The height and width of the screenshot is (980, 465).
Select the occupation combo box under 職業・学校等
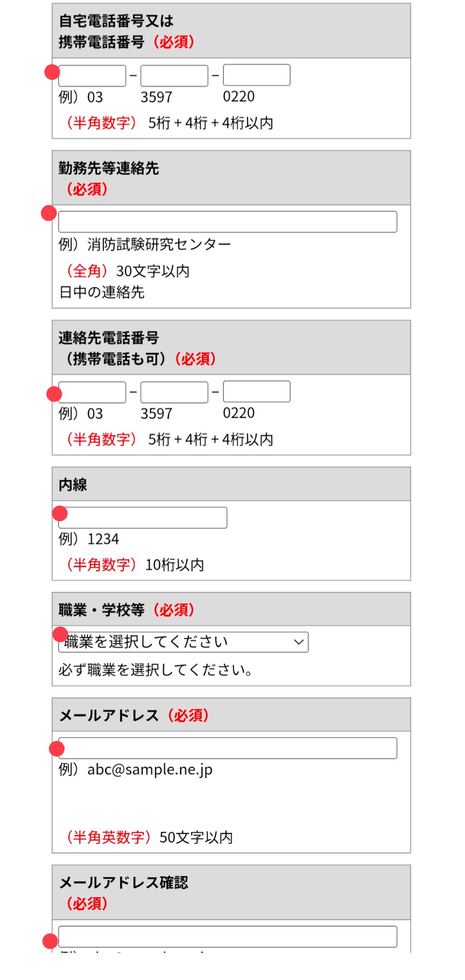(182, 641)
